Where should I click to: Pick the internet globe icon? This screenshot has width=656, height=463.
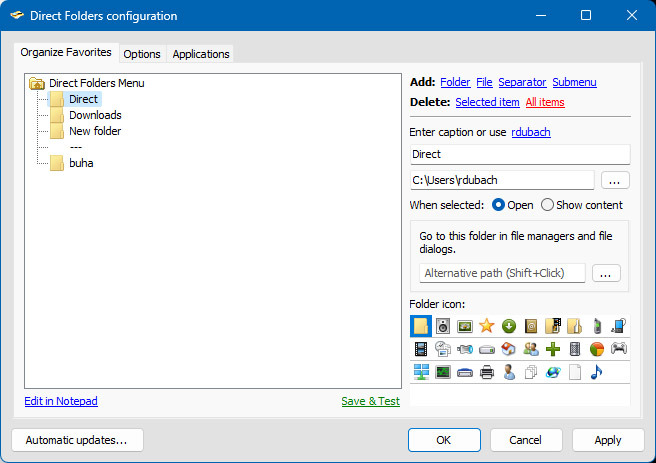pos(553,371)
